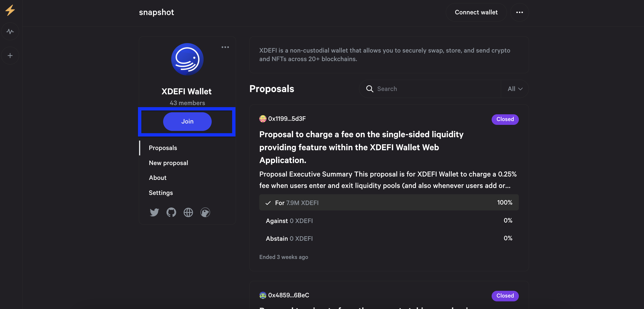Join the XDEFI Wallet space
This screenshot has width=644, height=309.
[187, 121]
